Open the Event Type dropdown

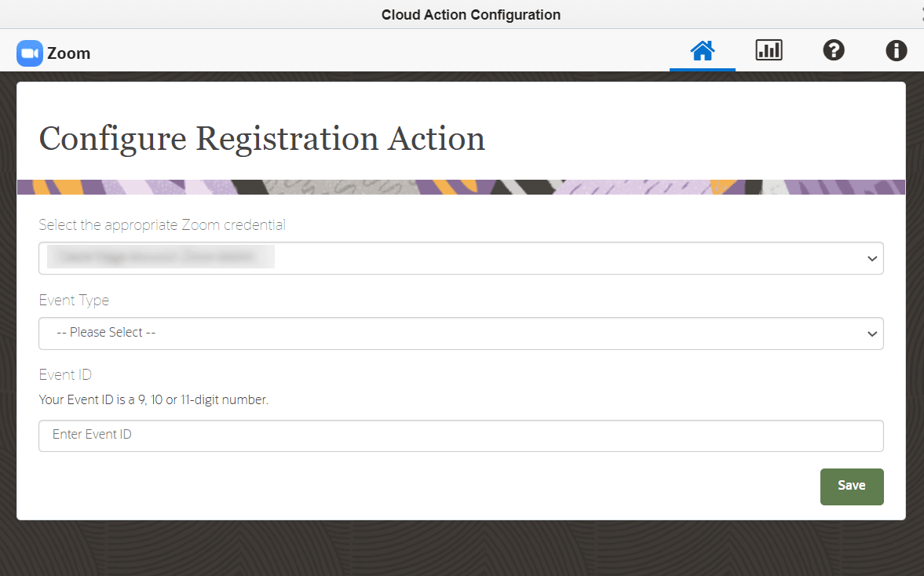(x=461, y=334)
